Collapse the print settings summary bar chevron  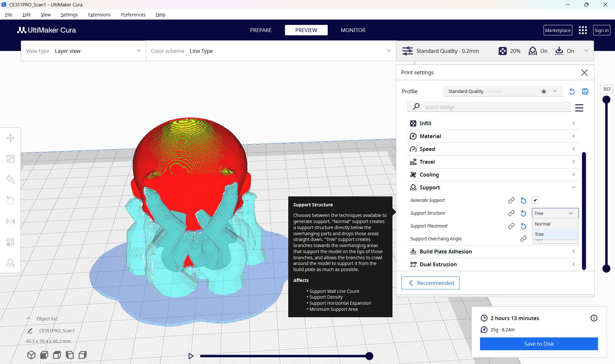tap(586, 51)
